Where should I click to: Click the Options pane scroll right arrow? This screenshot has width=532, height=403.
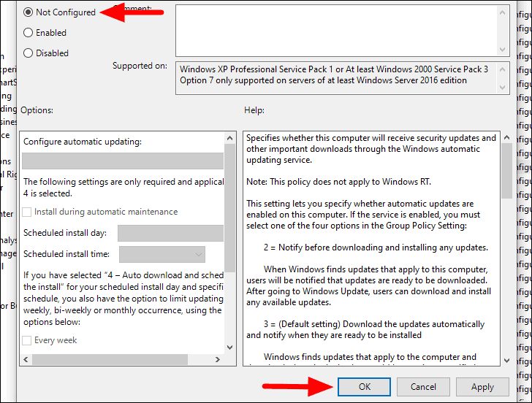(x=218, y=359)
